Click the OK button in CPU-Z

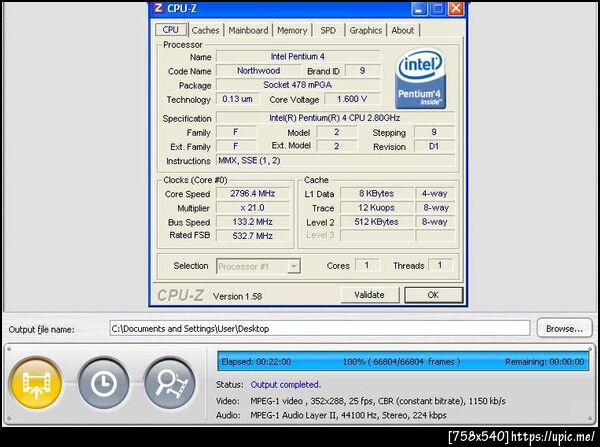[x=433, y=295]
